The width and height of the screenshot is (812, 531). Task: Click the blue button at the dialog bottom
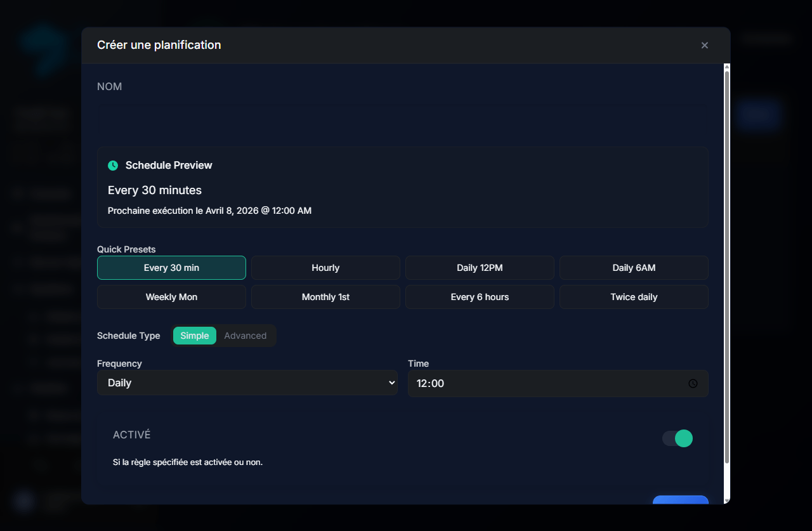681,500
